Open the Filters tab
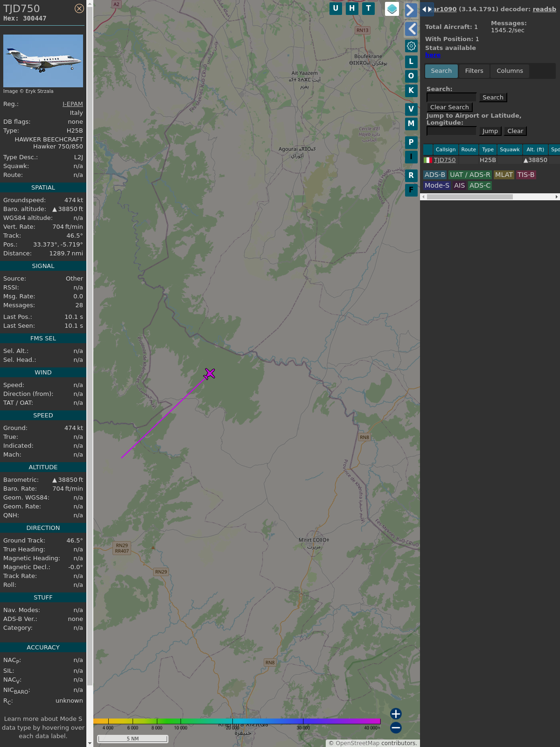 474,71
